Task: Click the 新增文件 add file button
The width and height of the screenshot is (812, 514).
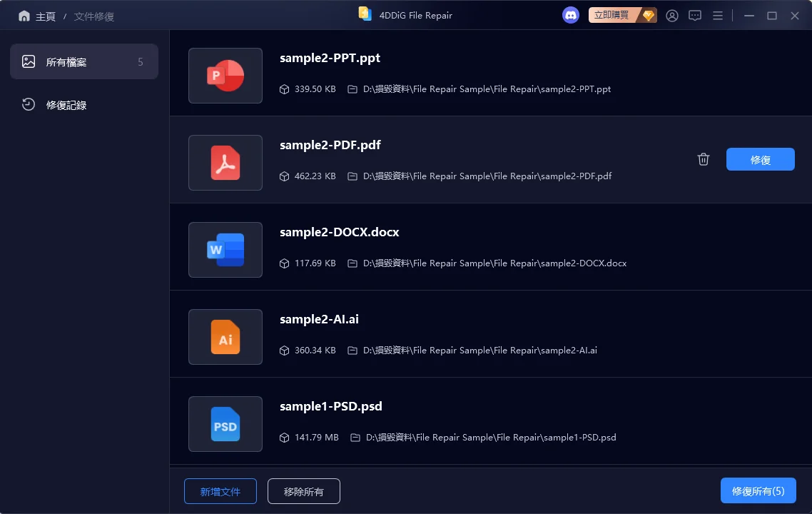Action: click(220, 491)
